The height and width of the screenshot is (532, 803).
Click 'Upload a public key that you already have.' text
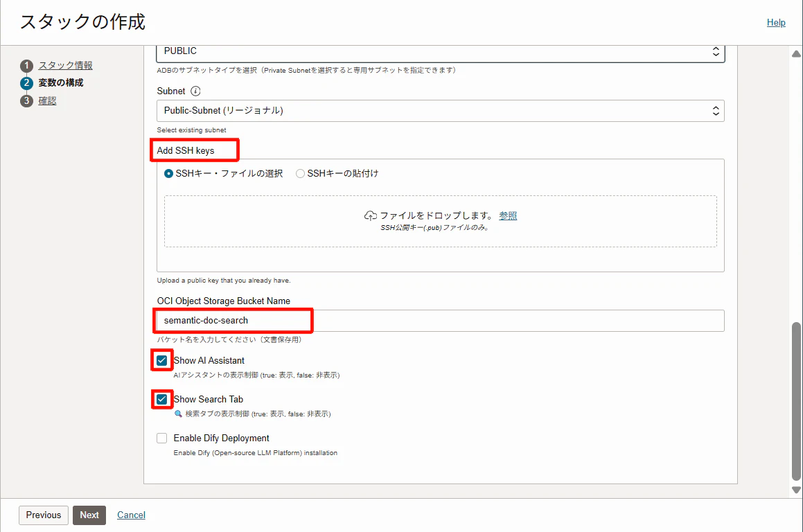click(x=224, y=281)
